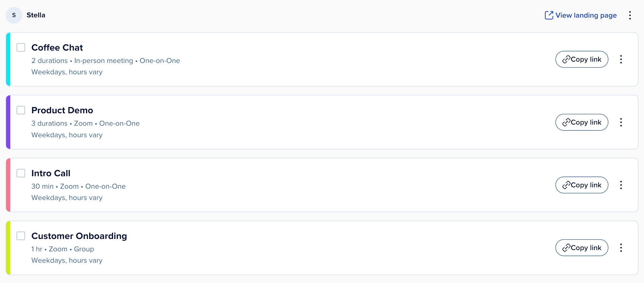Click Stella's avatar circle
Image resolution: width=644 pixels, height=283 pixels.
(x=14, y=15)
